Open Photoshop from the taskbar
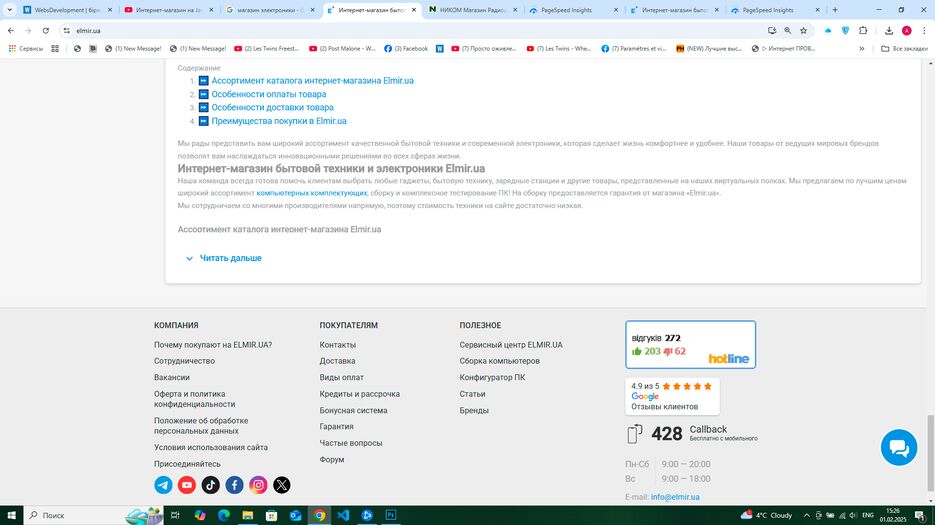935x525 pixels. click(391, 515)
